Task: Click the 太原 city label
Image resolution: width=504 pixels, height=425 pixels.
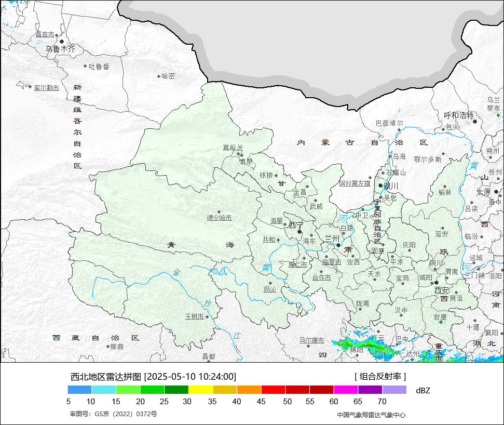Action: pos(483,192)
